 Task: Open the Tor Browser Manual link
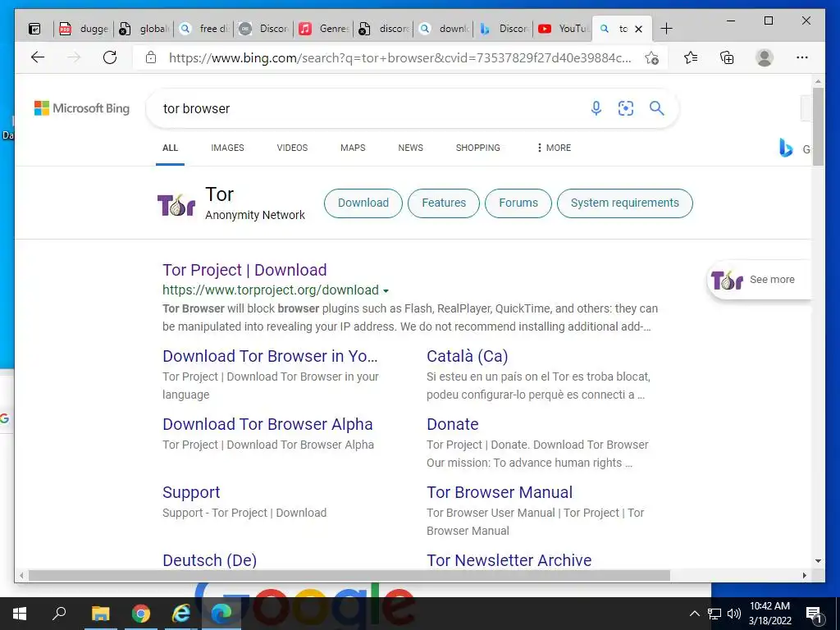pos(500,492)
